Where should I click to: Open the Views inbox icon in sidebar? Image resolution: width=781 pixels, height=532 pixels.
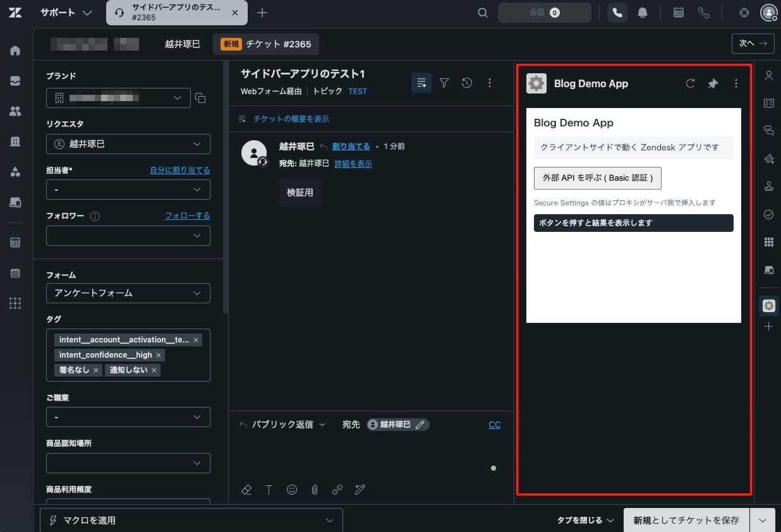15,81
